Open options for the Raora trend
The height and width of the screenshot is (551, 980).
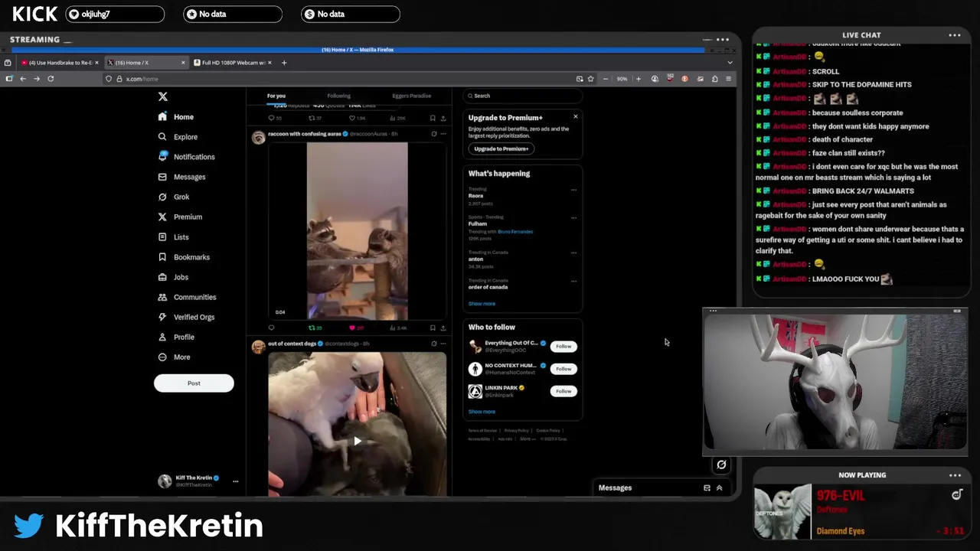[573, 190]
